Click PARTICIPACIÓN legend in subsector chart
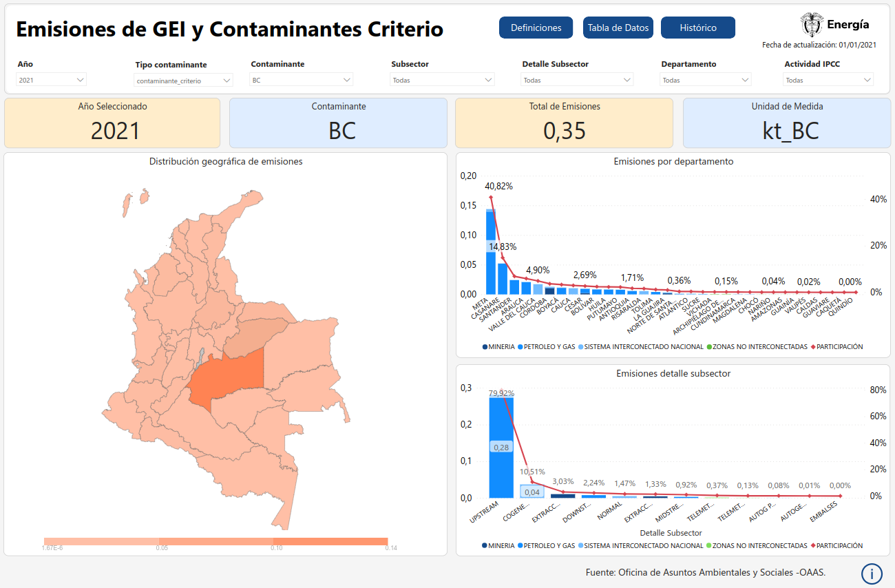This screenshot has width=895, height=588. pos(836,545)
